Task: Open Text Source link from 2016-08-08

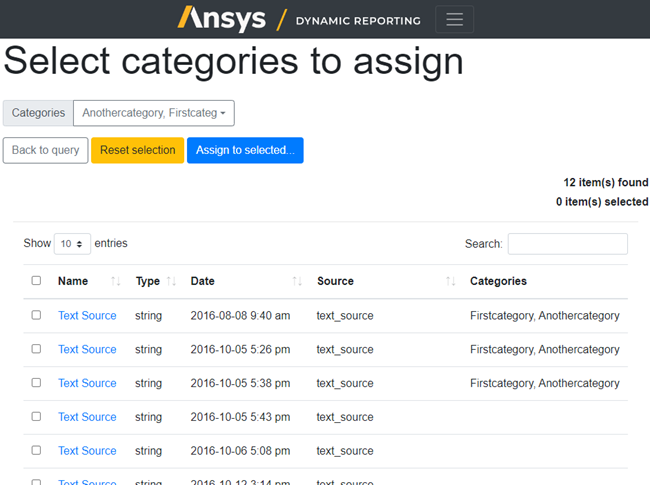Action: [87, 315]
